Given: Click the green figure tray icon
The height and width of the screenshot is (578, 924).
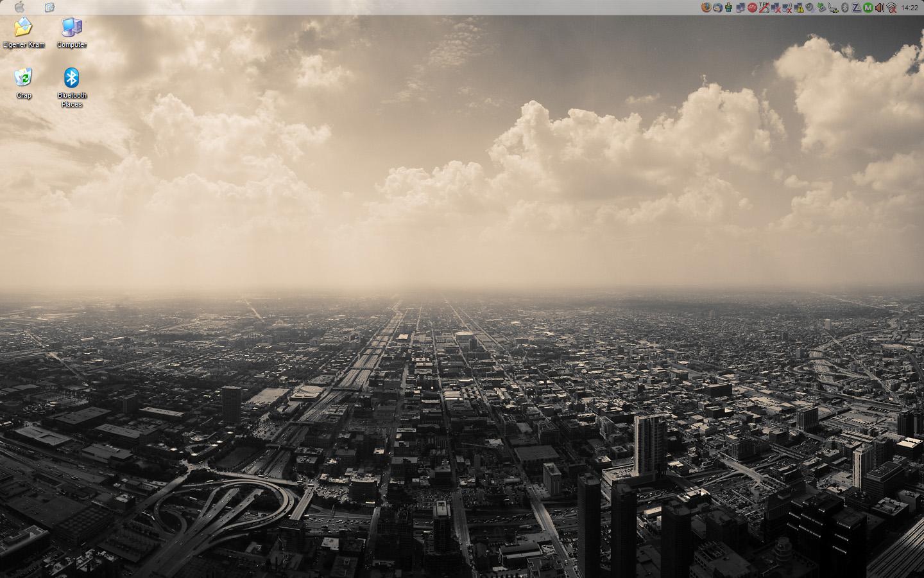Looking at the screenshot, I should 728,8.
